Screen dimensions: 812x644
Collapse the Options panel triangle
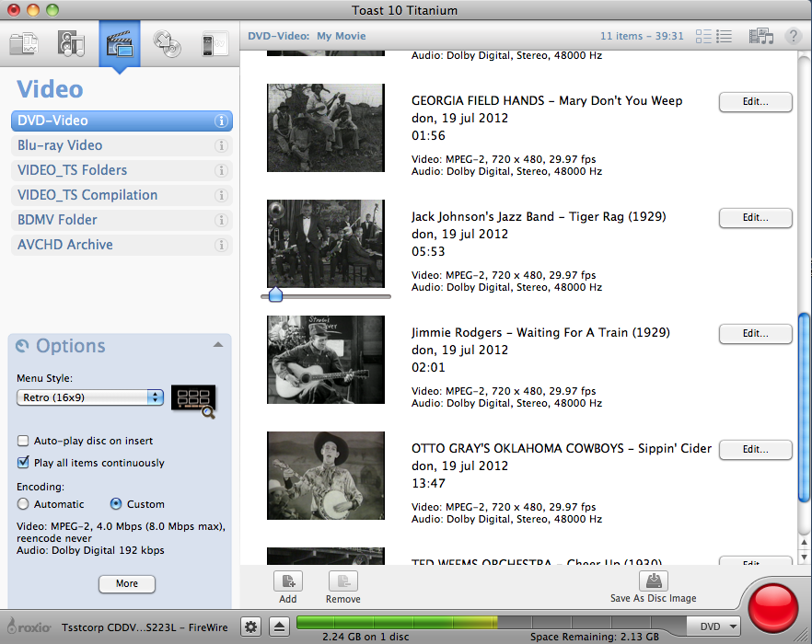tap(218, 345)
